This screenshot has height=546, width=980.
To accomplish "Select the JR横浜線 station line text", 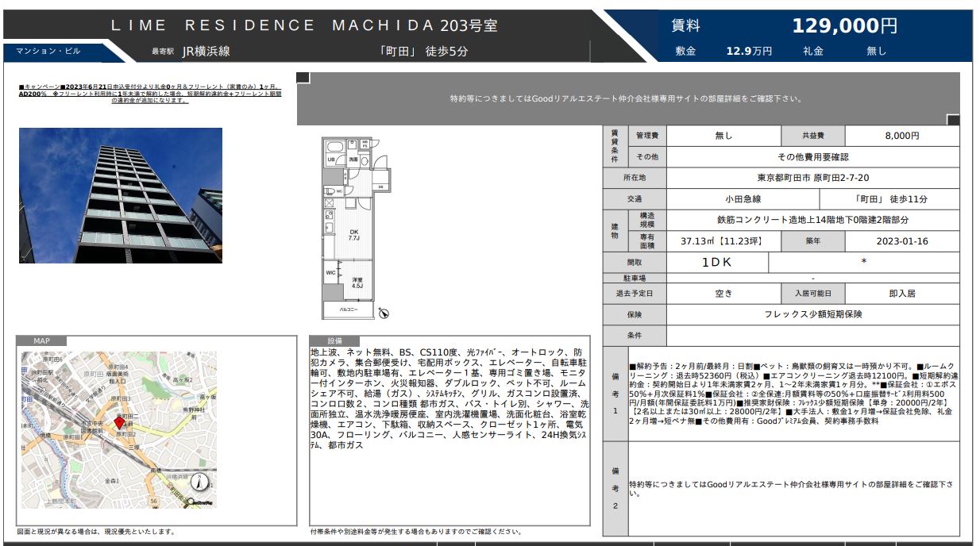I will point(206,51).
